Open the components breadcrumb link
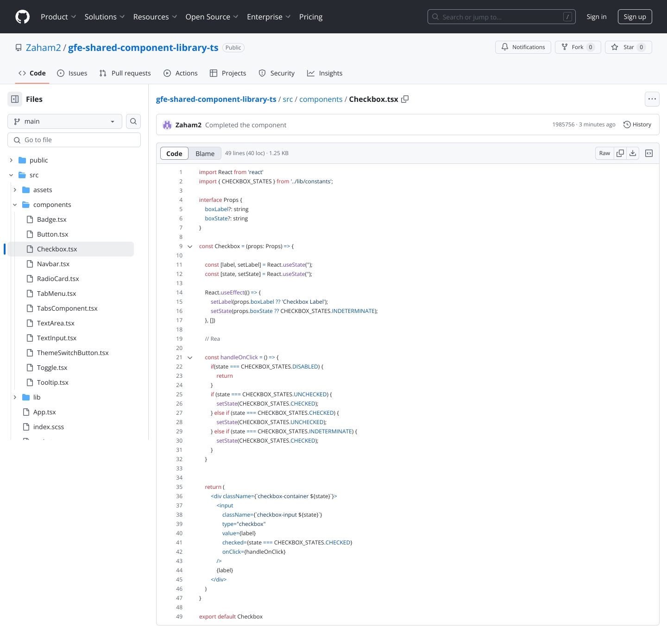The height and width of the screenshot is (644, 667). (321, 99)
